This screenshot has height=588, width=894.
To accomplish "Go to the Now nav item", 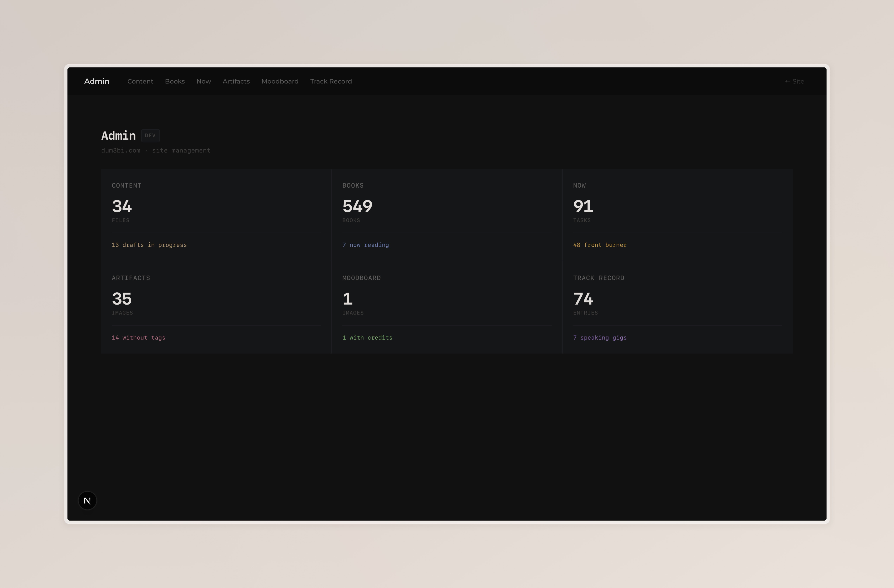I will click(x=204, y=81).
